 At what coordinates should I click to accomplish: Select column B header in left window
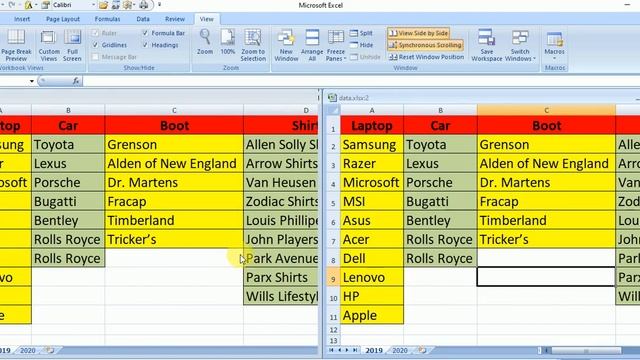coord(68,110)
